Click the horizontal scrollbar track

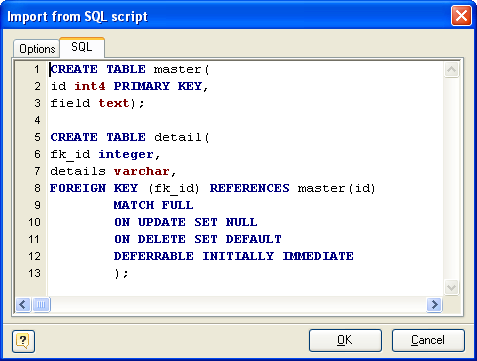click(238, 304)
